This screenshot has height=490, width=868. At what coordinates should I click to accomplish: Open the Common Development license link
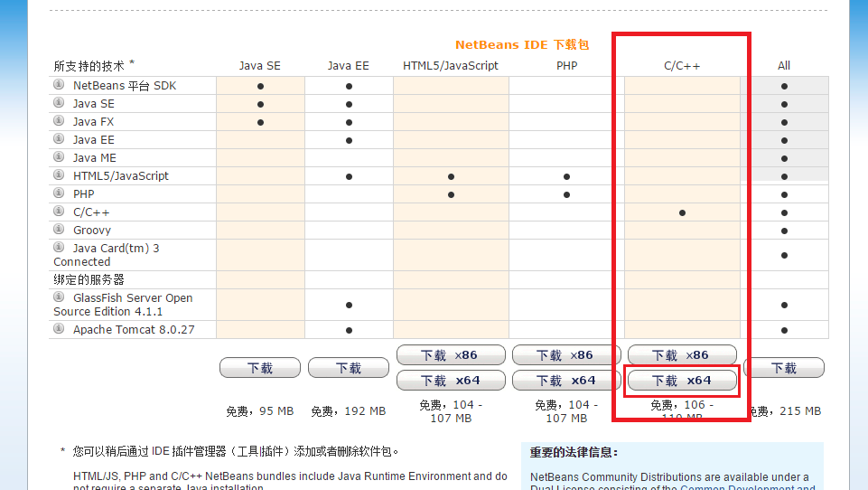pos(747,486)
